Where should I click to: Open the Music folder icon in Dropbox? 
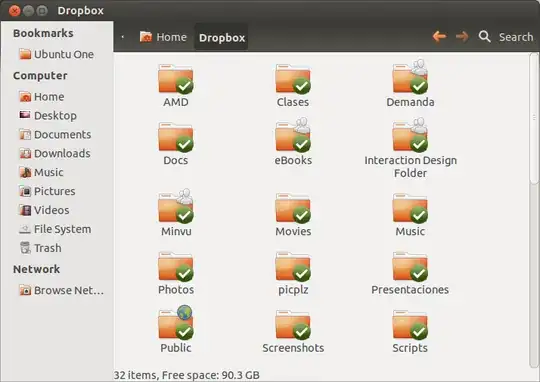tap(410, 208)
